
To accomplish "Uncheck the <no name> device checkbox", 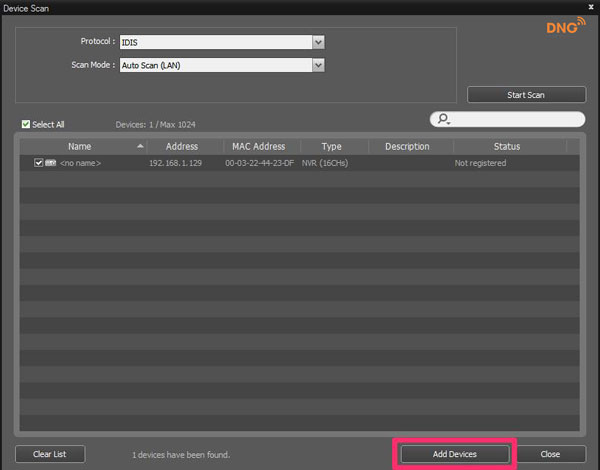I will pos(38,163).
